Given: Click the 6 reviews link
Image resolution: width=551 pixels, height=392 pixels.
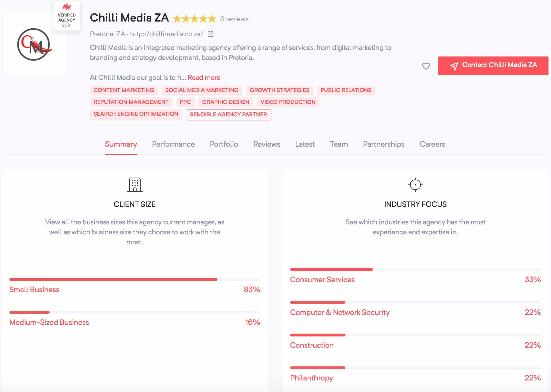Looking at the screenshot, I should [x=234, y=19].
